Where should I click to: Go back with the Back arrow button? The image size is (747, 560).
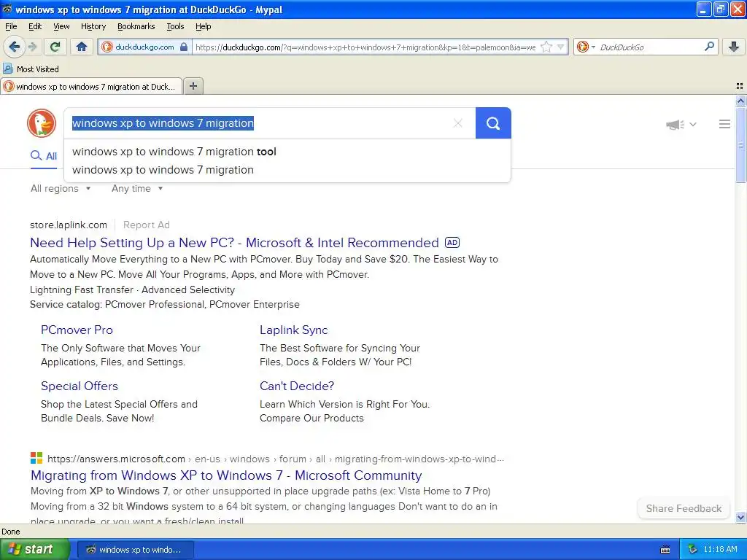tap(15, 47)
